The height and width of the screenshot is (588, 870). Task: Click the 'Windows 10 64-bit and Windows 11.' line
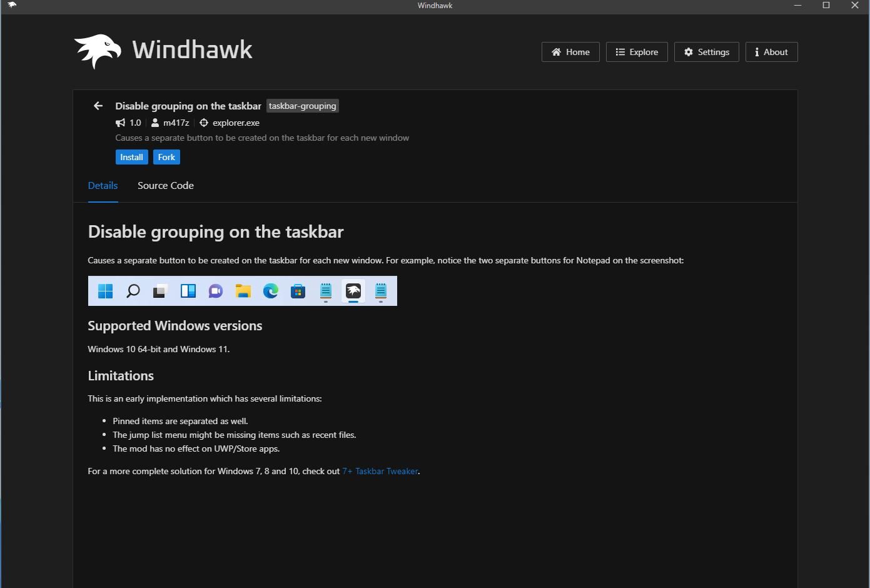[x=159, y=349]
